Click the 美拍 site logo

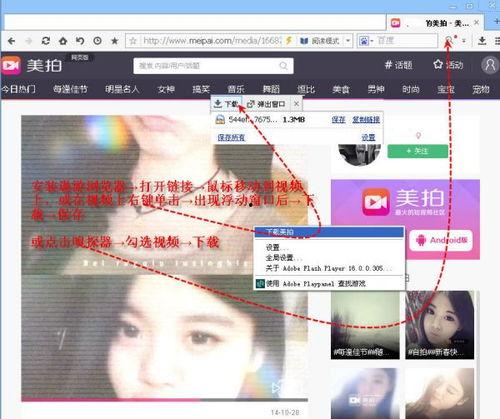click(x=32, y=65)
